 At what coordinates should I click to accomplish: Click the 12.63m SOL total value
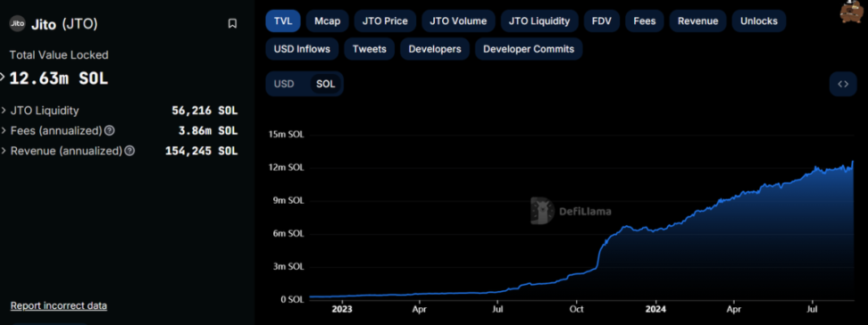59,78
